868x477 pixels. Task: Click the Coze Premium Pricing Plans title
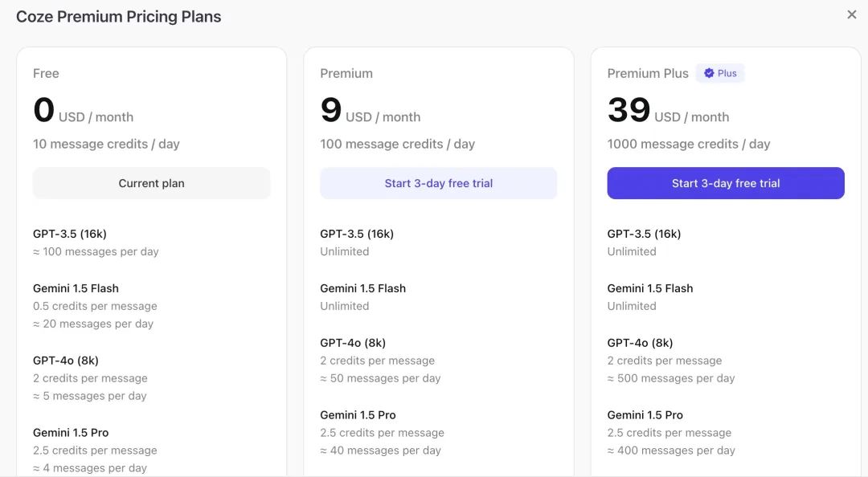[x=119, y=16]
